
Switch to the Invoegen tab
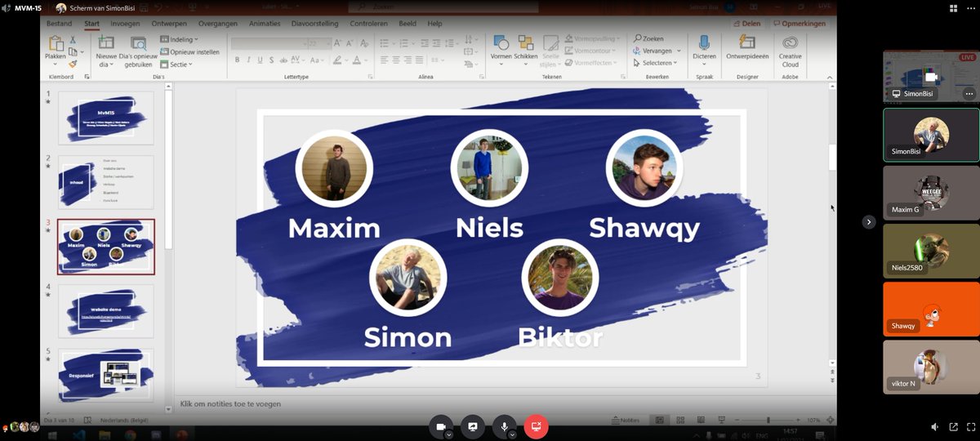[125, 24]
